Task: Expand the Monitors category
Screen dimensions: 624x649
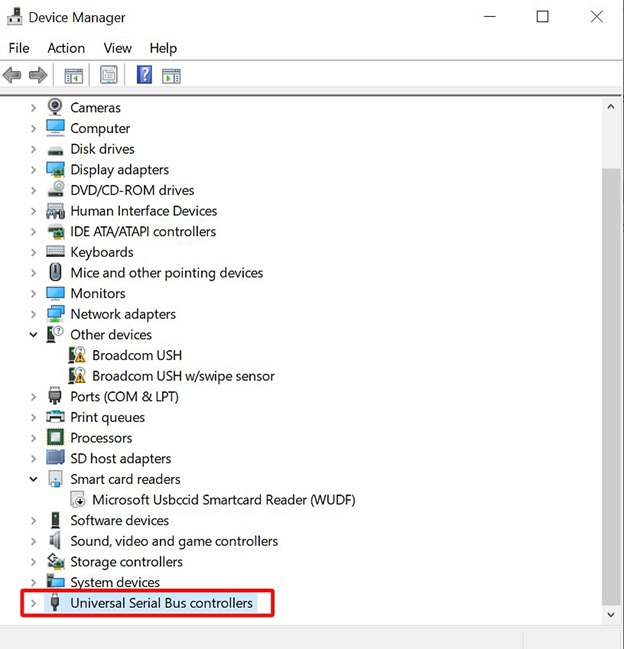Action: tap(34, 293)
